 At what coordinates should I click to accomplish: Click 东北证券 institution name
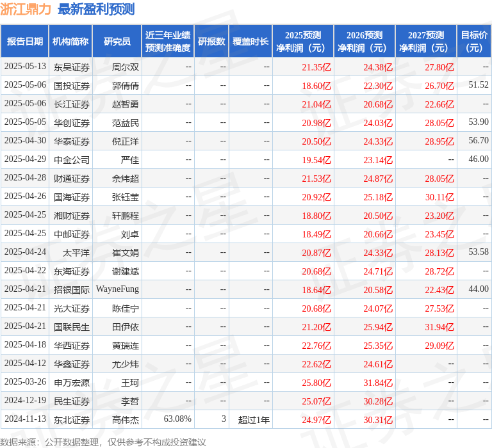[72, 420]
